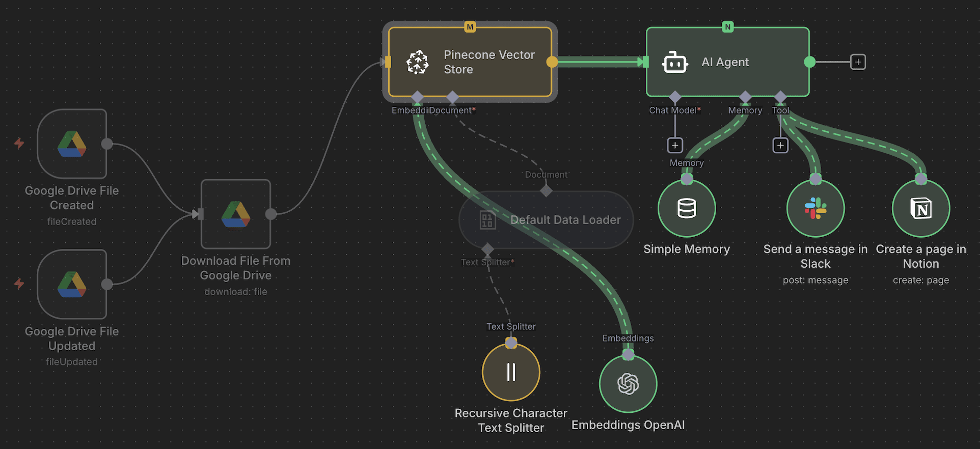
Task: Add a Chat Model via plus button
Action: (675, 146)
